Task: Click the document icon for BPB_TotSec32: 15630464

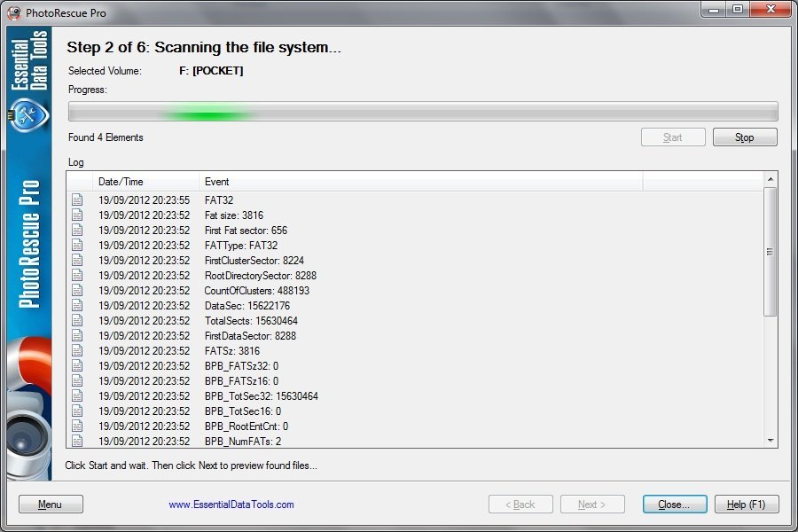Action: tap(77, 395)
